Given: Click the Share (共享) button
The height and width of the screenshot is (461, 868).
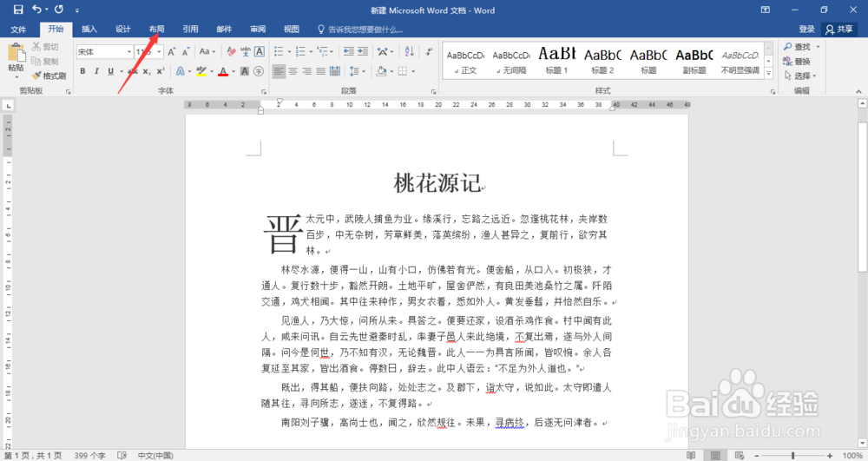Looking at the screenshot, I should click(839, 30).
